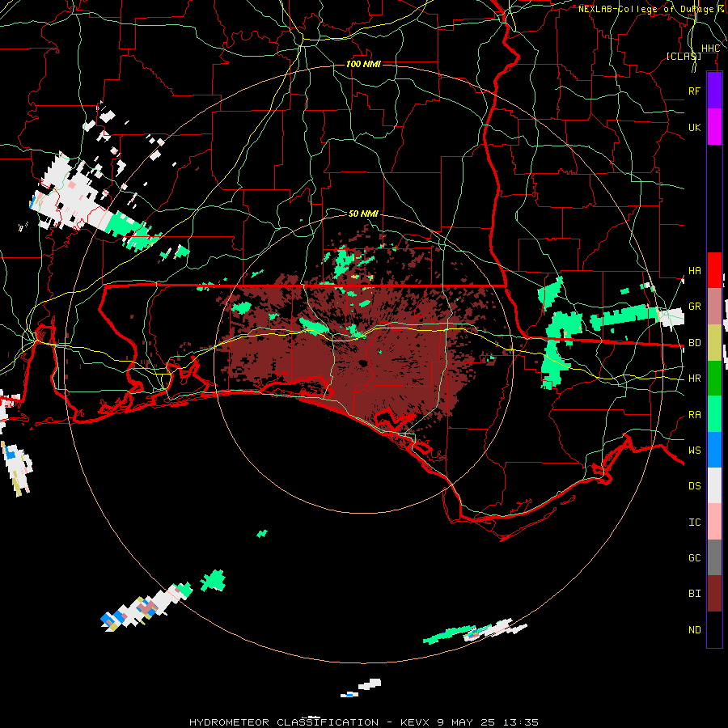Click the "50 NMI" range ring label
This screenshot has height=728, width=728.
click(x=363, y=213)
